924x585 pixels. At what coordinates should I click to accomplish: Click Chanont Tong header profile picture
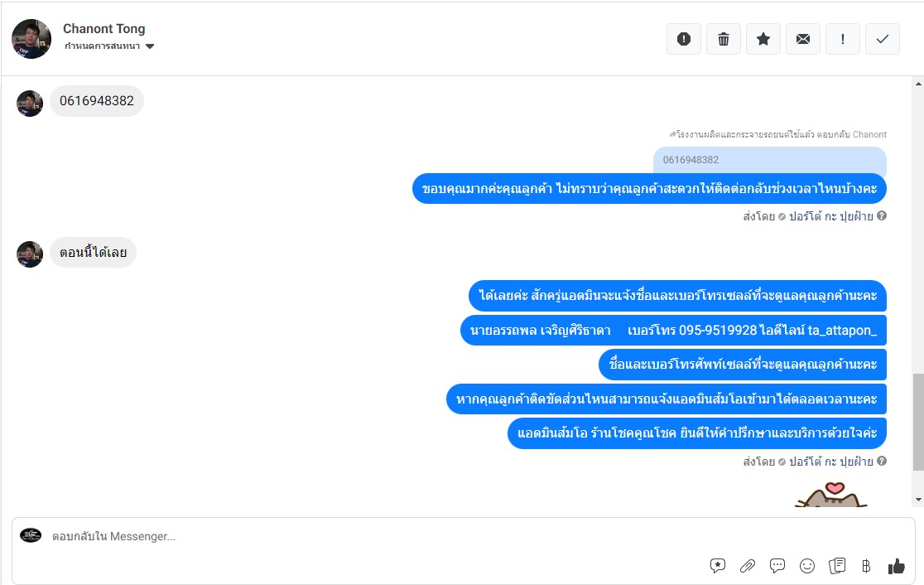click(31, 39)
